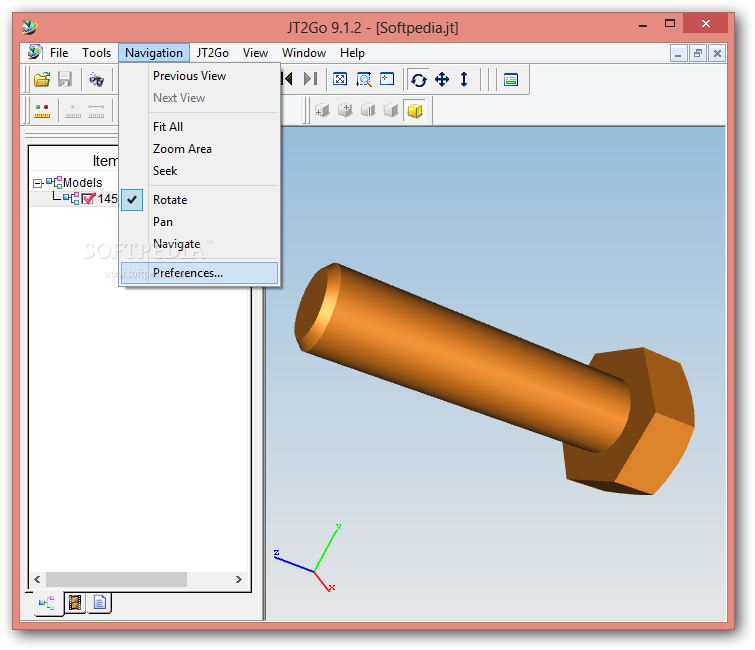Click the horizontal scrollbar thumb in tree panel
The width and height of the screenshot is (755, 650).
(116, 579)
